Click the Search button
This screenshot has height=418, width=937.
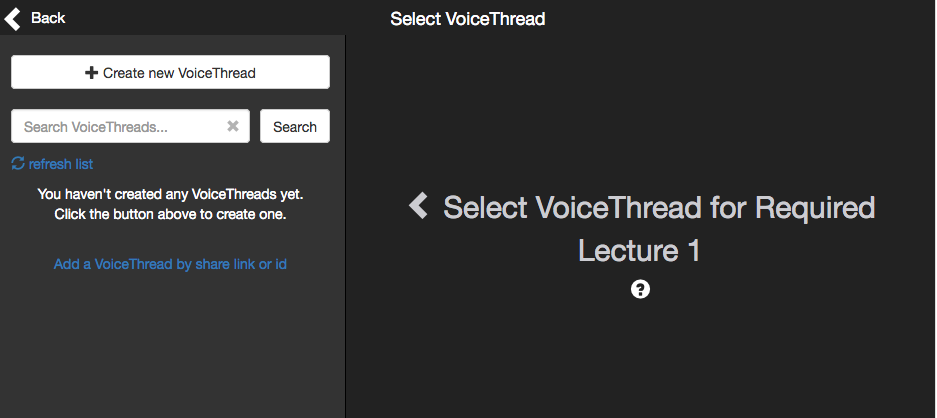[295, 126]
